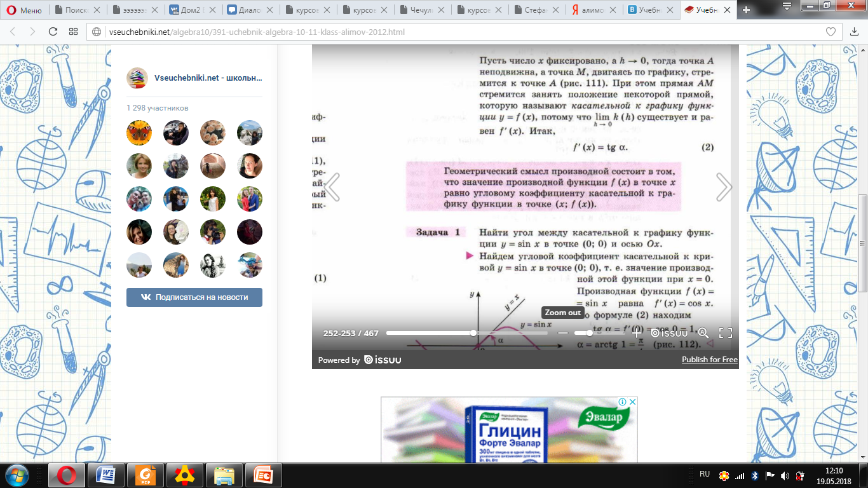Image resolution: width=868 pixels, height=488 pixels.
Task: Click the site info globe icon
Action: [x=97, y=32]
